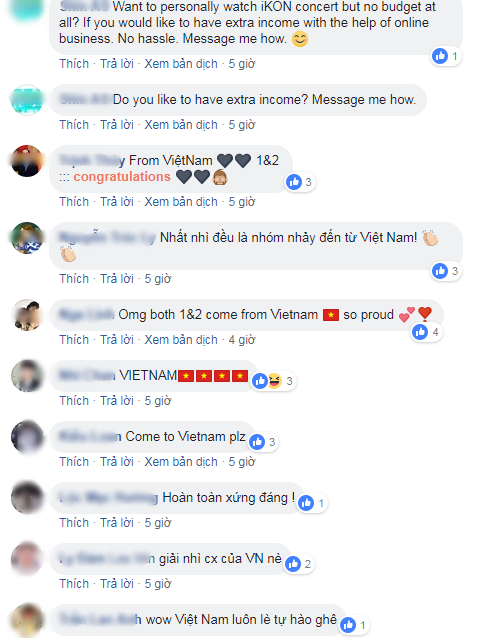Click Thích under VIETNAM flags comment
499x638 pixels.
click(74, 401)
